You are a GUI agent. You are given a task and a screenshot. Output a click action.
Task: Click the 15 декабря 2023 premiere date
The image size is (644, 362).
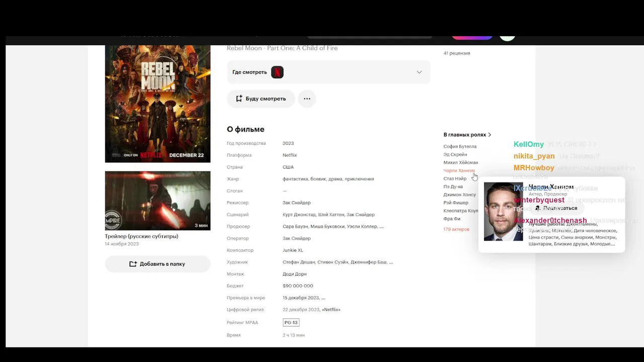click(301, 298)
